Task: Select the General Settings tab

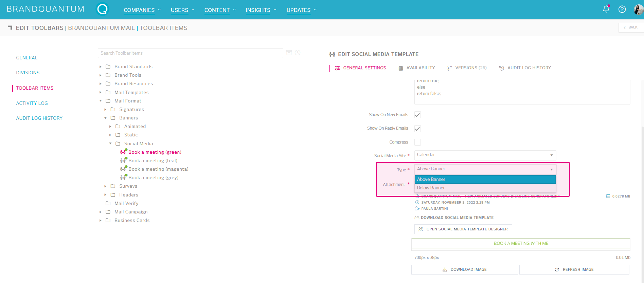Action: pyautogui.click(x=360, y=68)
